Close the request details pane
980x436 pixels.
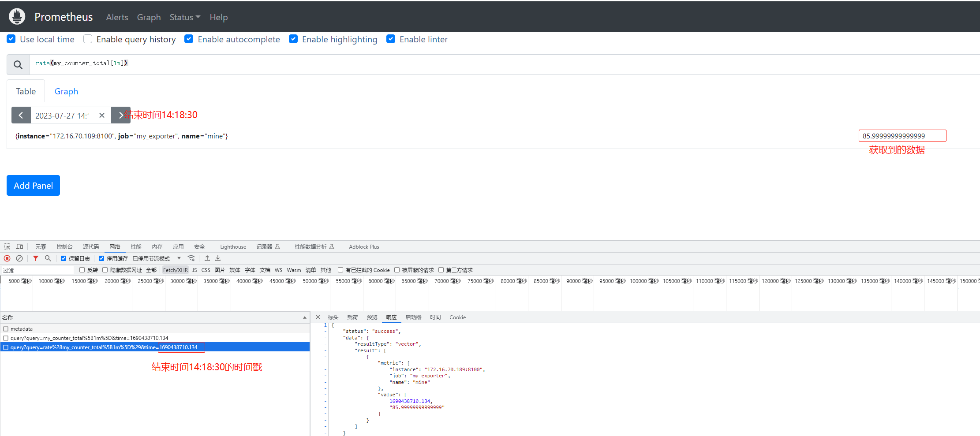coord(318,317)
